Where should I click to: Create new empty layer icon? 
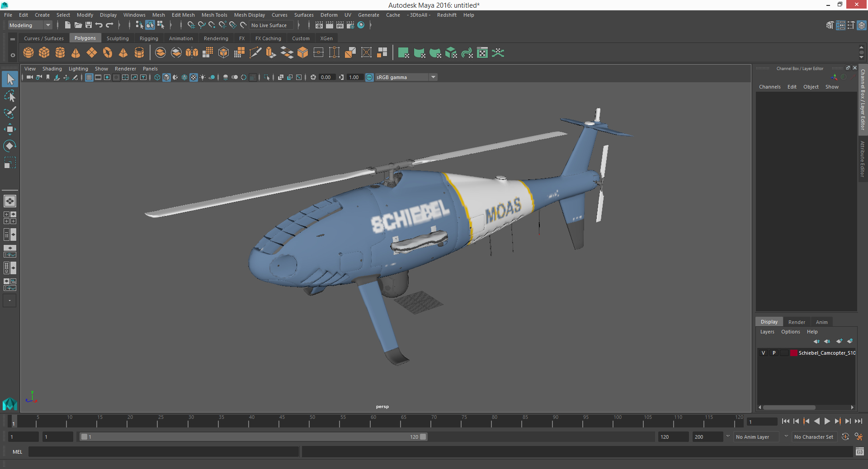pos(839,341)
